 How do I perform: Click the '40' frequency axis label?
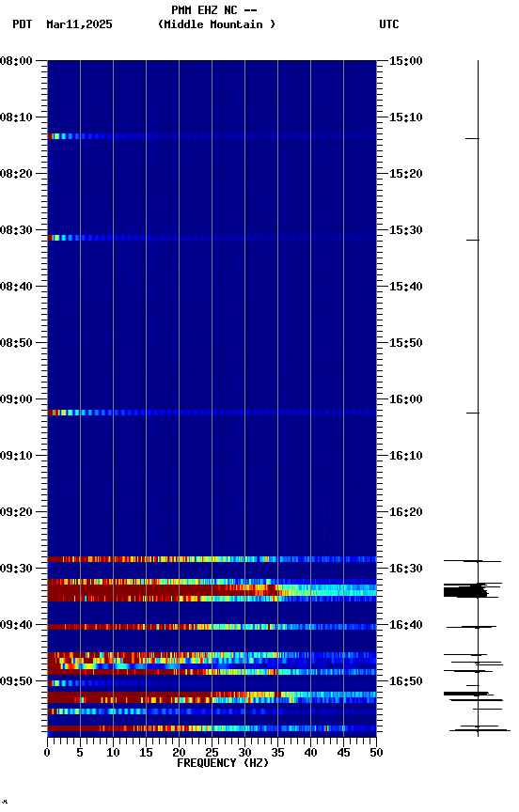(310, 753)
